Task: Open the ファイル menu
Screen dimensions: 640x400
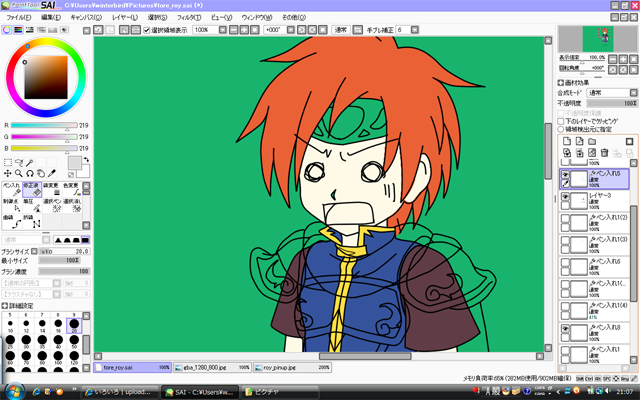Action: click(x=19, y=18)
